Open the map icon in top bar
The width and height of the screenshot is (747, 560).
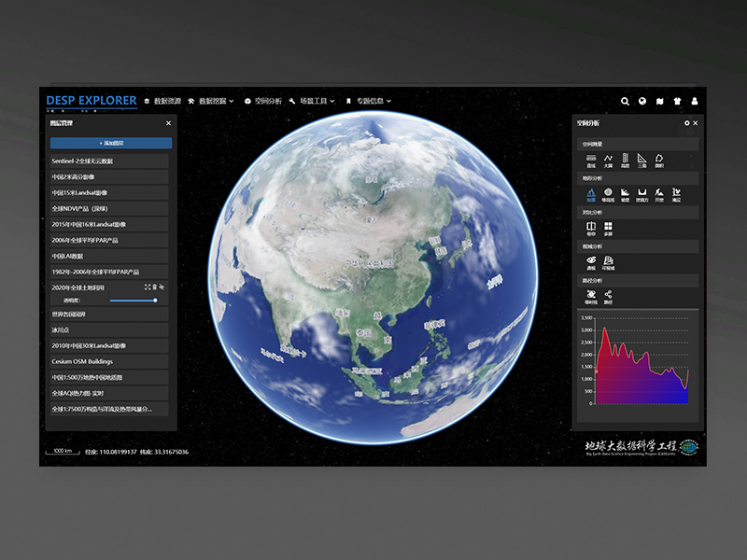(x=660, y=101)
